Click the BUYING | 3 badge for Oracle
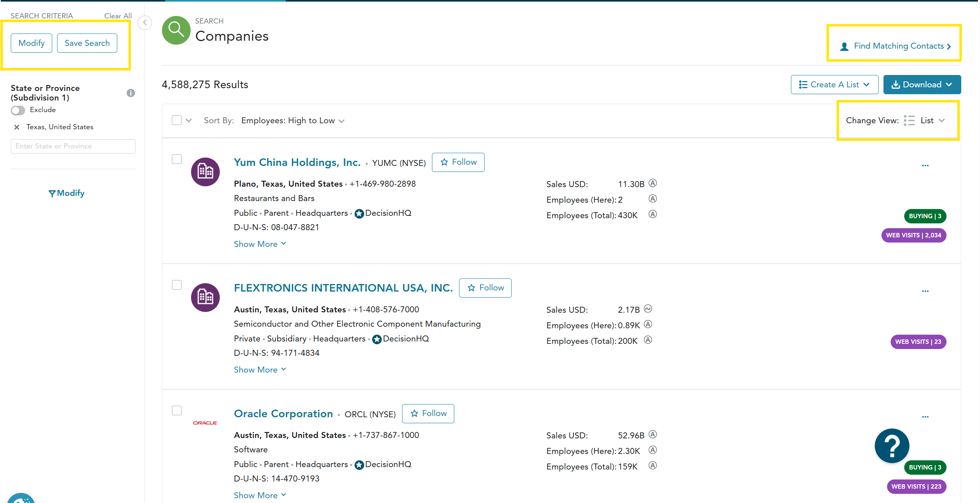The width and height of the screenshot is (980, 503). pos(925,467)
